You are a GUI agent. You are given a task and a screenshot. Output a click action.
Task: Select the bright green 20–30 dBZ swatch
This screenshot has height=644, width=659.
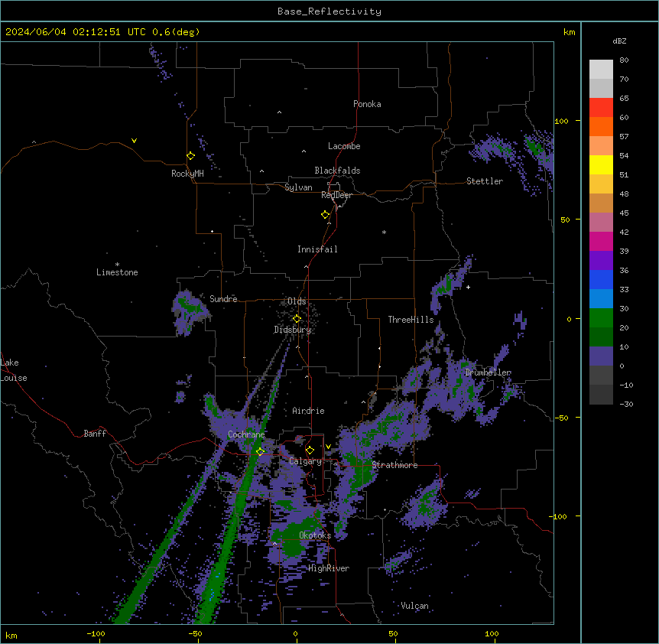pos(601,318)
